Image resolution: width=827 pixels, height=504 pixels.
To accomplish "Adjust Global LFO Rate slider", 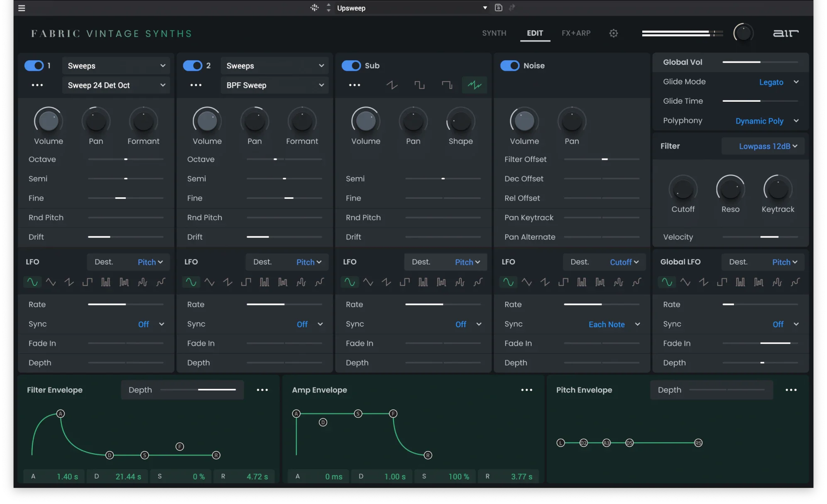I will click(x=760, y=304).
